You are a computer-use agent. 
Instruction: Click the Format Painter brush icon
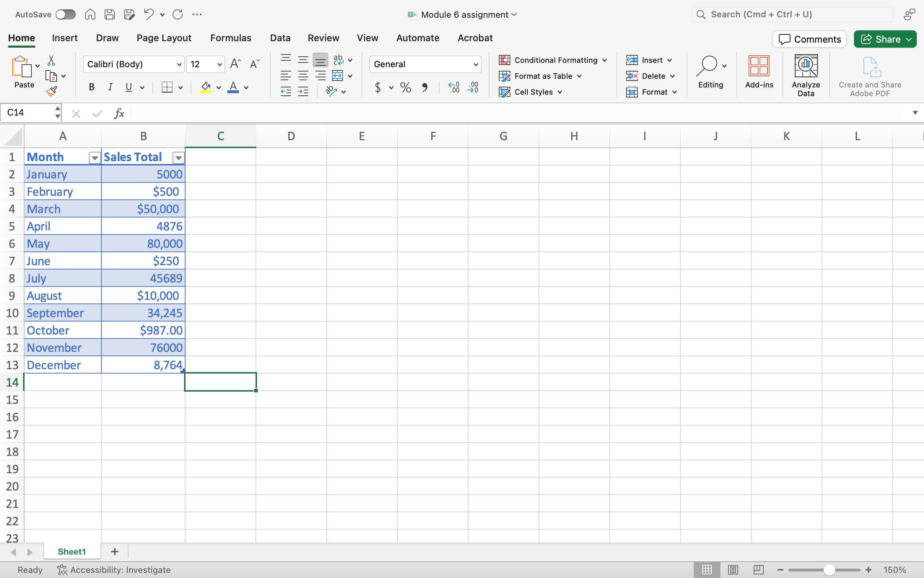point(51,91)
